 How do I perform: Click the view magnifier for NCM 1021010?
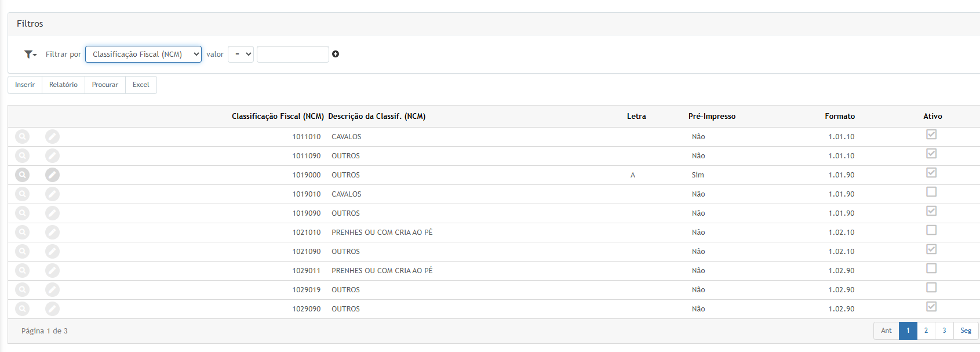[22, 232]
